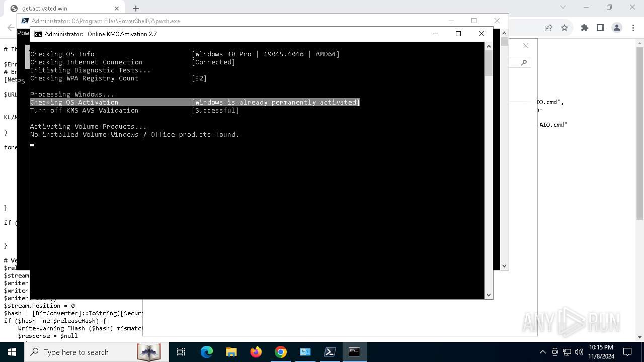Viewport: 644px width, 362px height.
Task: Click the search highlight thumbnail in the taskbar
Action: (x=148, y=352)
